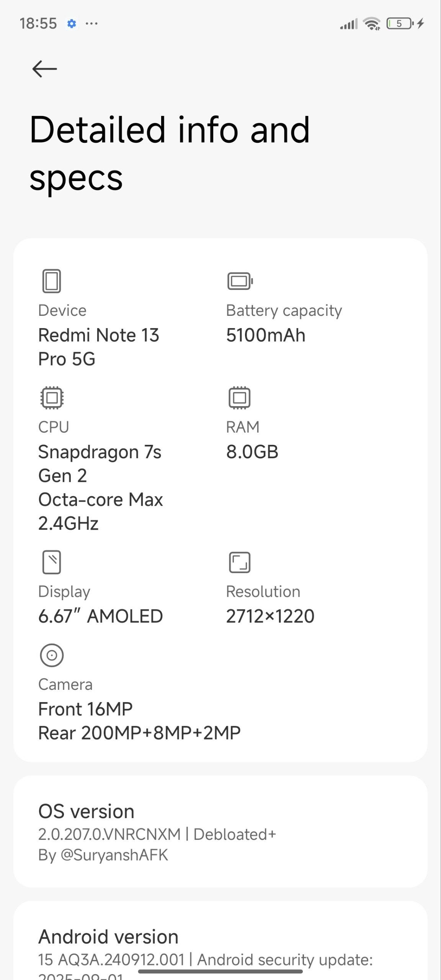Image resolution: width=441 pixels, height=980 pixels.
Task: Tap the back arrow icon
Action: pyautogui.click(x=45, y=69)
